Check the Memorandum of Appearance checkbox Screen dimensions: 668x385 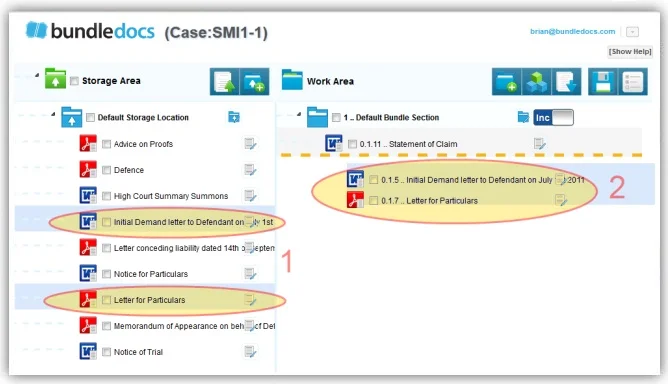coord(107,326)
